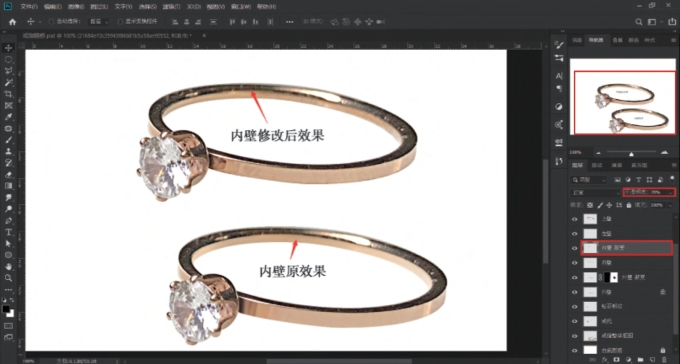
Task: Select the Crop tool in toolbar
Action: (x=8, y=94)
